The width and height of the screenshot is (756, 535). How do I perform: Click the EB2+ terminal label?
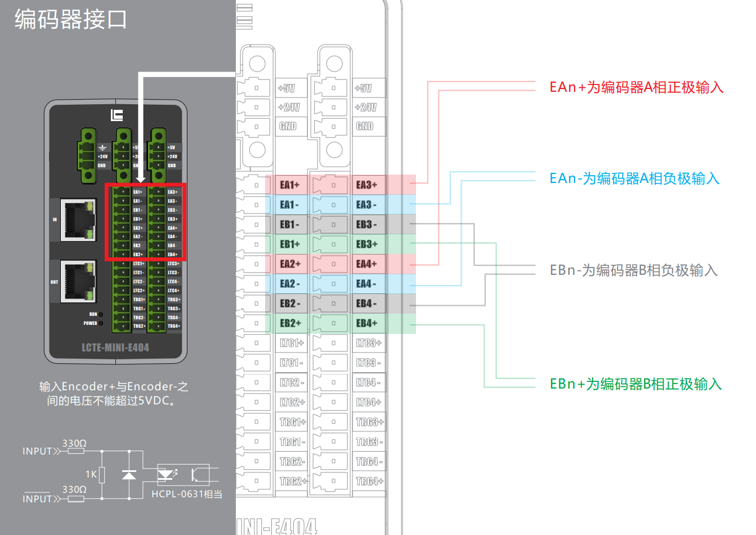click(290, 323)
